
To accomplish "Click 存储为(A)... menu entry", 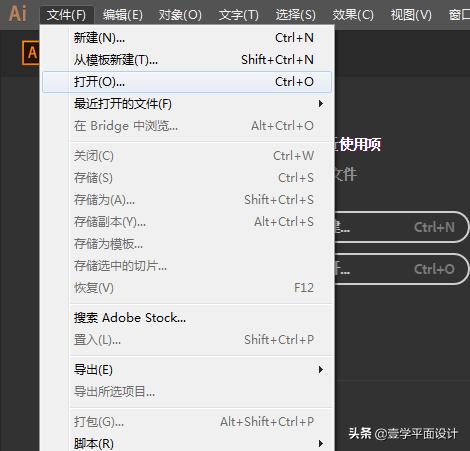I will coord(187,200).
